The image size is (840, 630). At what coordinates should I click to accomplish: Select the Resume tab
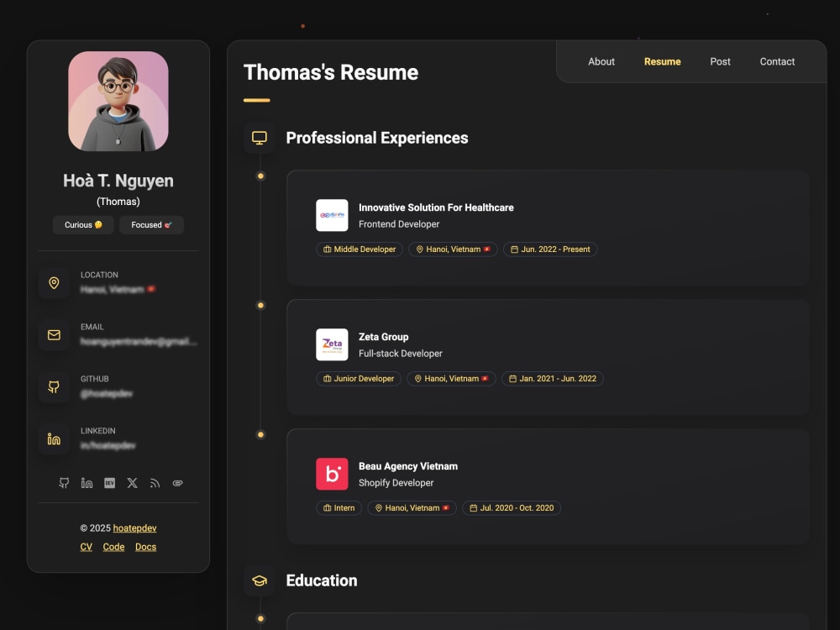pos(662,61)
